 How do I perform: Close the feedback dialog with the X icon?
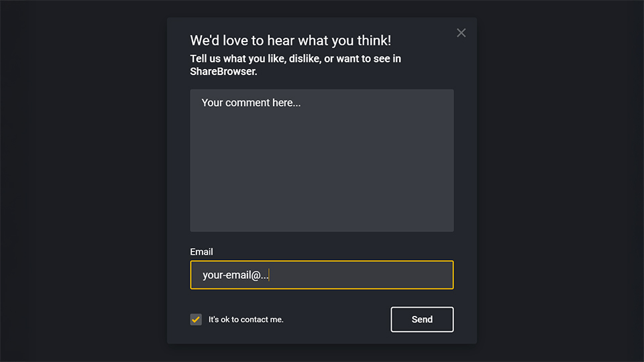click(462, 33)
